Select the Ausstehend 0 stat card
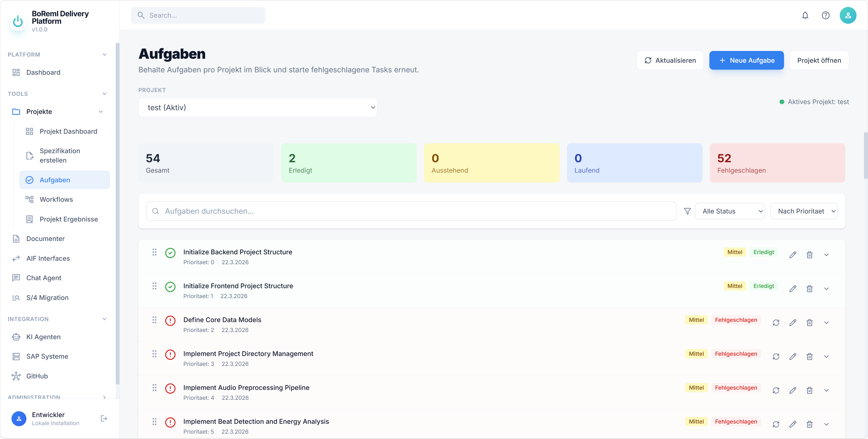Viewport: 868px width, 439px height. coord(492,163)
